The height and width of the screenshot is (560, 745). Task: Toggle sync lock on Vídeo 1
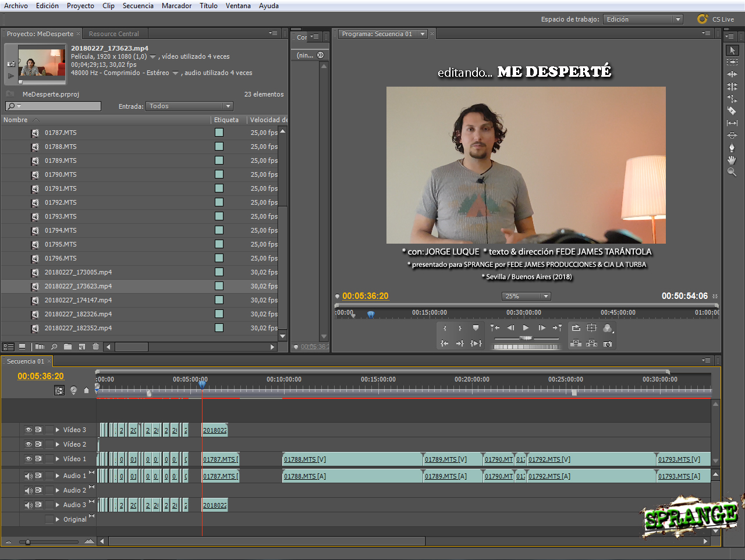tap(38, 459)
